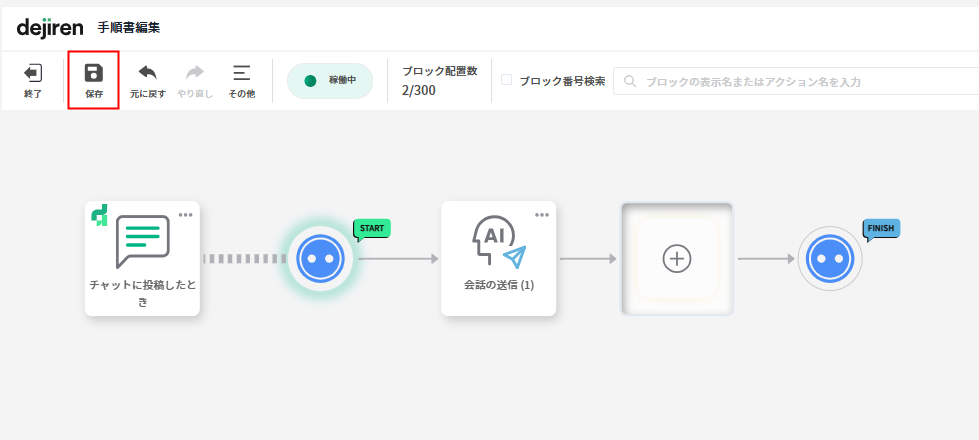Enable the ブロック番号検索 checkbox

point(507,80)
